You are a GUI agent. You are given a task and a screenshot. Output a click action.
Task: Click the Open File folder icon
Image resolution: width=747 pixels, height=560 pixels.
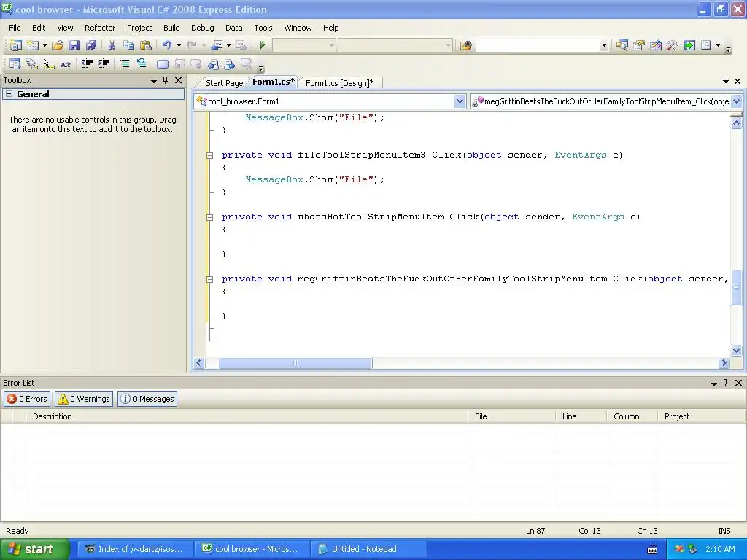pyautogui.click(x=58, y=45)
